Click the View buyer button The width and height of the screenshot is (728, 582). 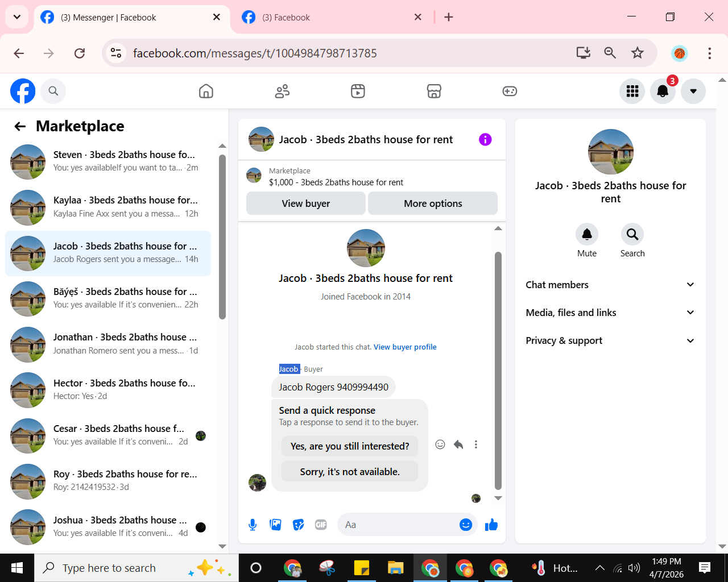(306, 203)
